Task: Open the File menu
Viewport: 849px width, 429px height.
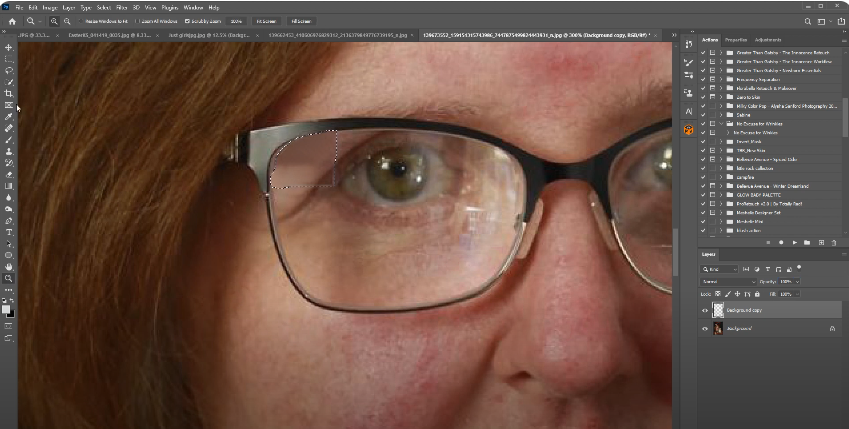Action: (x=19, y=8)
